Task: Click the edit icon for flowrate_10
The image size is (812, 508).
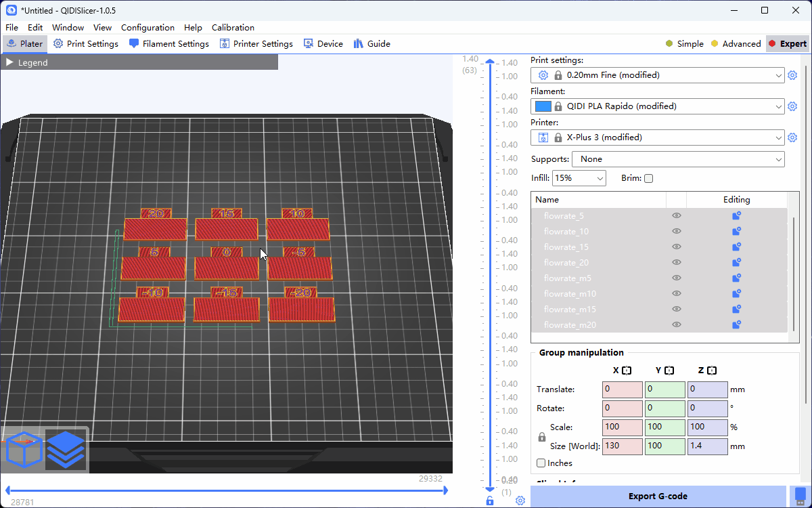Action: coord(736,232)
